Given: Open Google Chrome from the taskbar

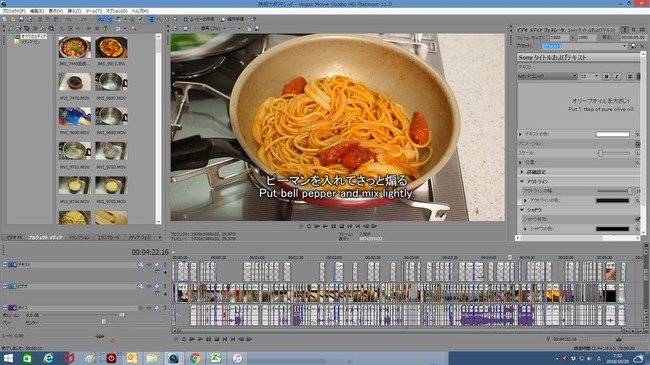Looking at the screenshot, I should click(x=195, y=358).
